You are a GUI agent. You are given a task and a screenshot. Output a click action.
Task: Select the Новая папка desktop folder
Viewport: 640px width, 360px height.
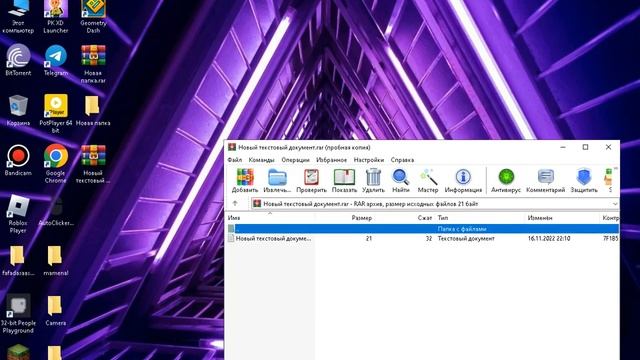click(93, 110)
